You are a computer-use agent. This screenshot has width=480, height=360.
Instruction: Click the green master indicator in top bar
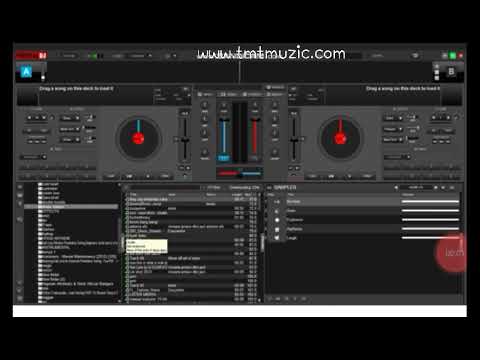coord(453,56)
